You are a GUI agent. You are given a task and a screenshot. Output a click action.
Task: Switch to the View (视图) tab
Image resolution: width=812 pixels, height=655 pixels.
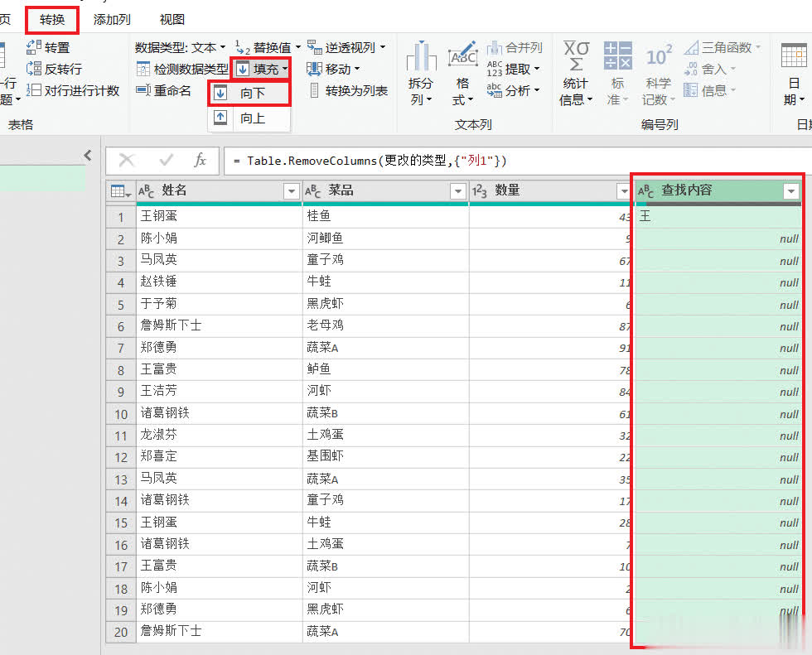click(x=172, y=19)
